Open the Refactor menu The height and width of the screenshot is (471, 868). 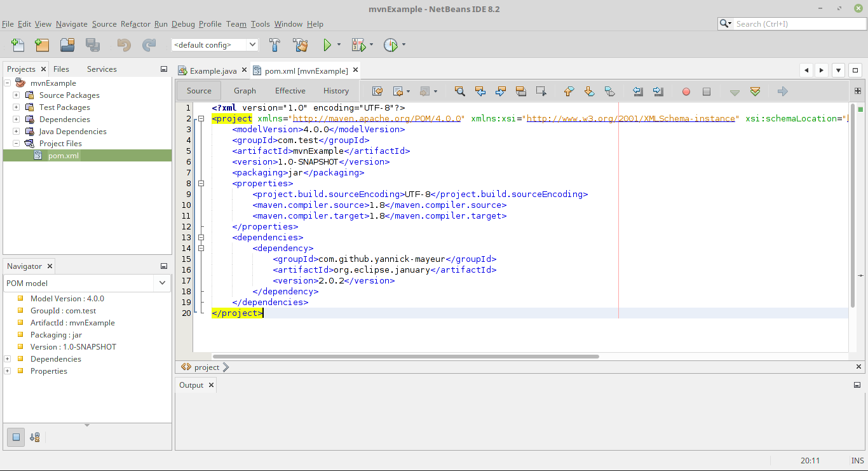point(135,24)
